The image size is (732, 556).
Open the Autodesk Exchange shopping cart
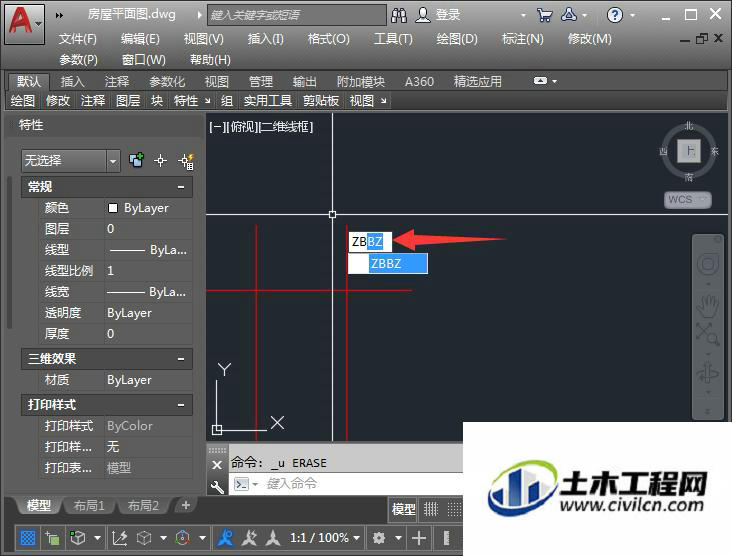(x=544, y=15)
